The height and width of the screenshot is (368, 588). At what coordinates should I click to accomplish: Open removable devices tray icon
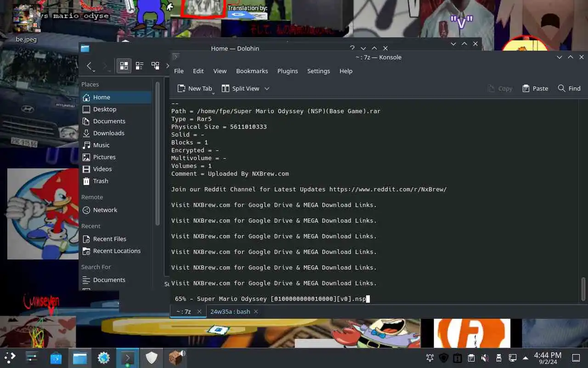coord(499,358)
